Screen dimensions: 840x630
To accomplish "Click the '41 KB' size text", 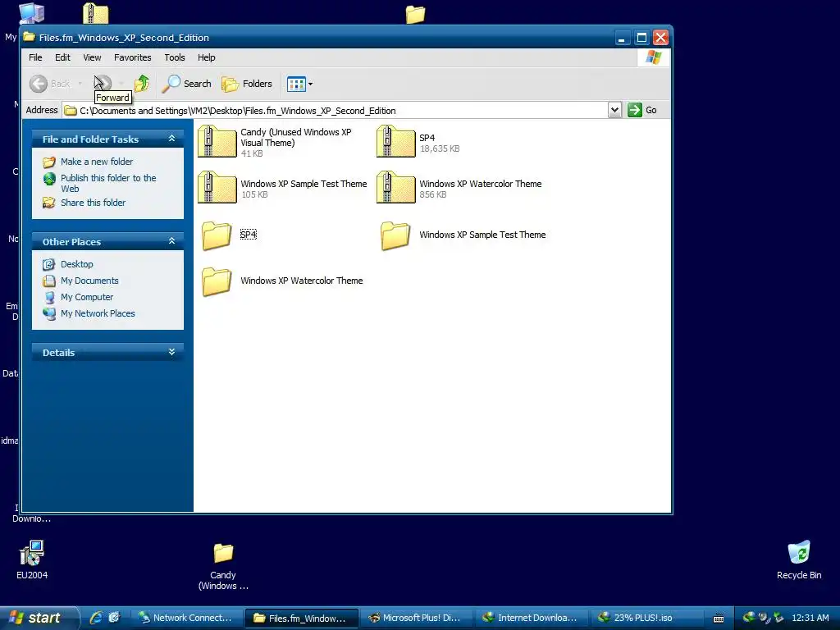I will coord(252,153).
